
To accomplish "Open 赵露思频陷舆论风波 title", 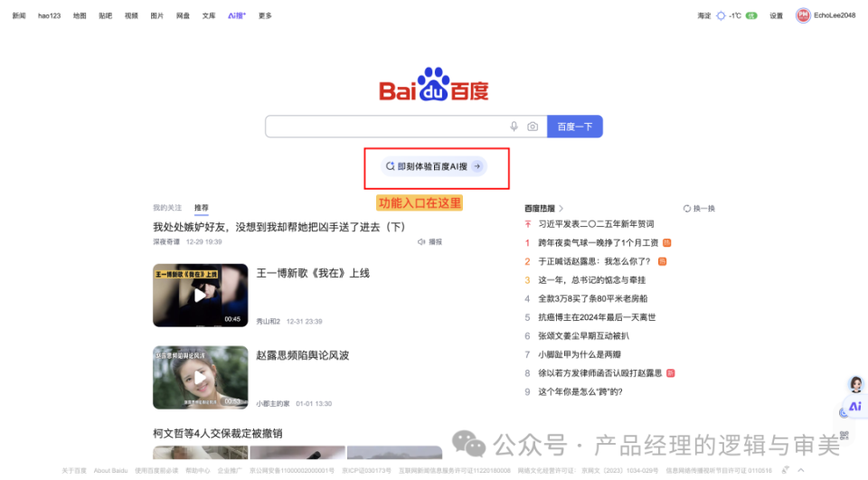I will 303,355.
